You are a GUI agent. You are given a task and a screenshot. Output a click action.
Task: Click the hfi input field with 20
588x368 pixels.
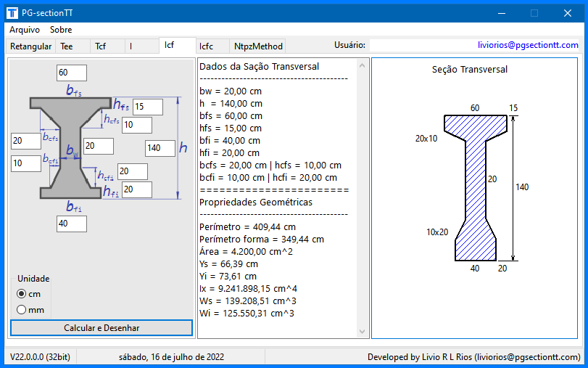[137, 189]
